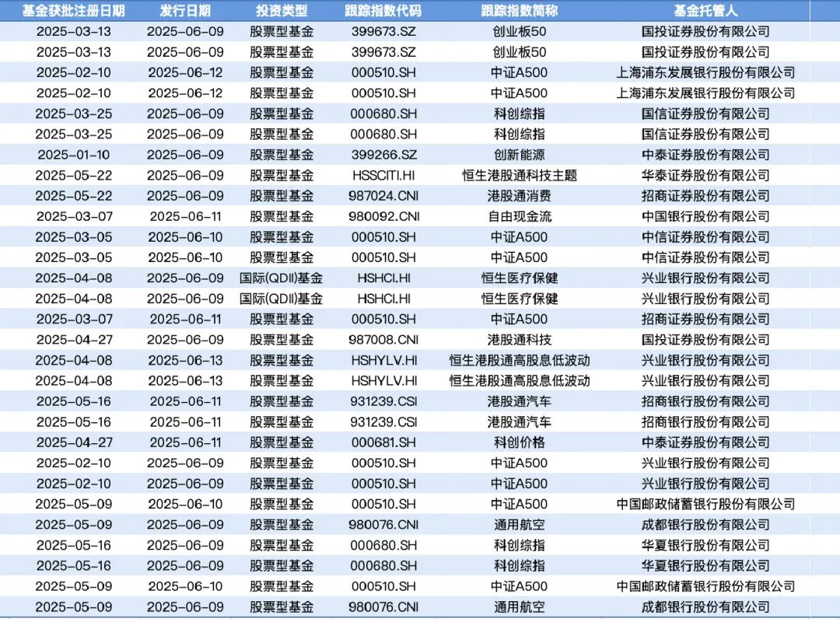The width and height of the screenshot is (840, 619).
Task: Select the 科创价格 index name cell
Action: 519,442
